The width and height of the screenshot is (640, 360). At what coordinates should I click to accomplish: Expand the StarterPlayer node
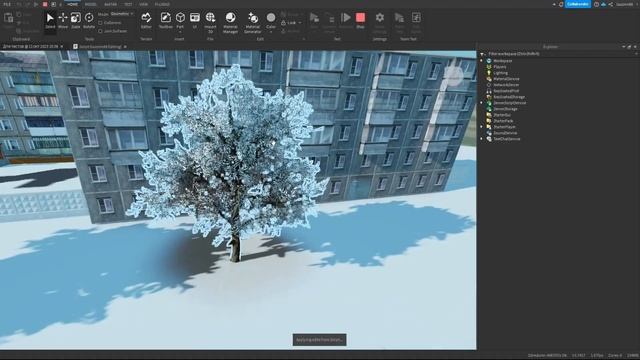(482, 127)
